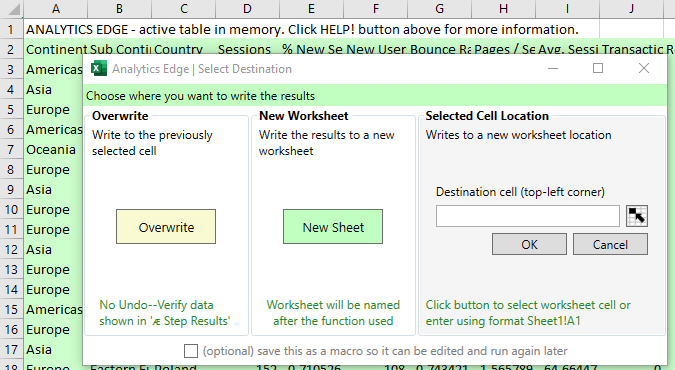675x370 pixels.
Task: Enable the optional save as macro checkbox
Action: tap(191, 351)
